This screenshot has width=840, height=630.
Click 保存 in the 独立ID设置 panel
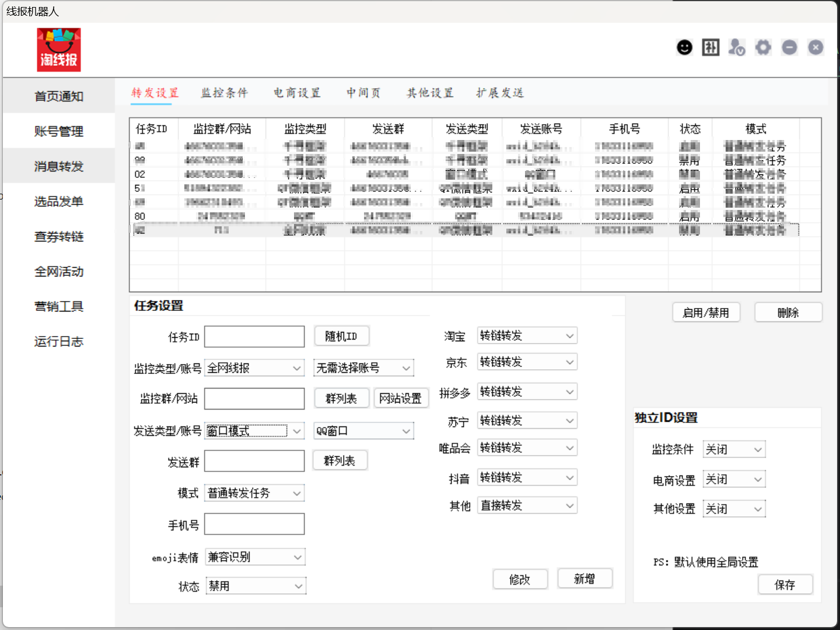pos(785,584)
